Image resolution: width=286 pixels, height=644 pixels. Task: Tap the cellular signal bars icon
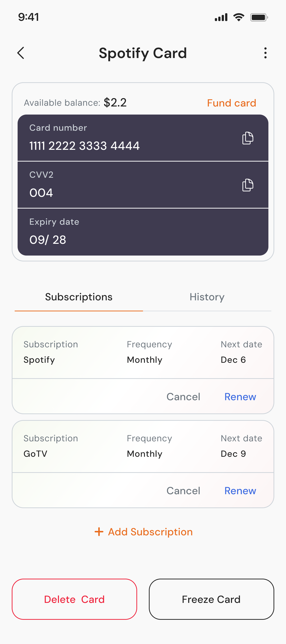(221, 17)
